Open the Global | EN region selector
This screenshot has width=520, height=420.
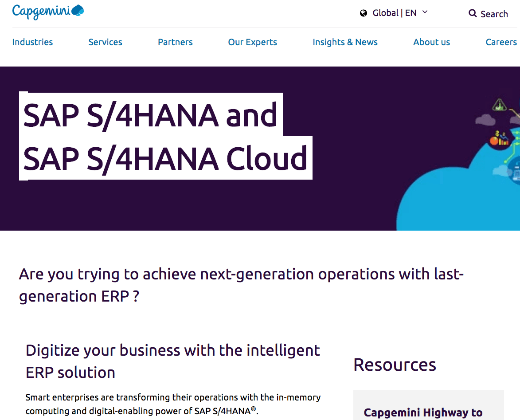[x=394, y=13]
